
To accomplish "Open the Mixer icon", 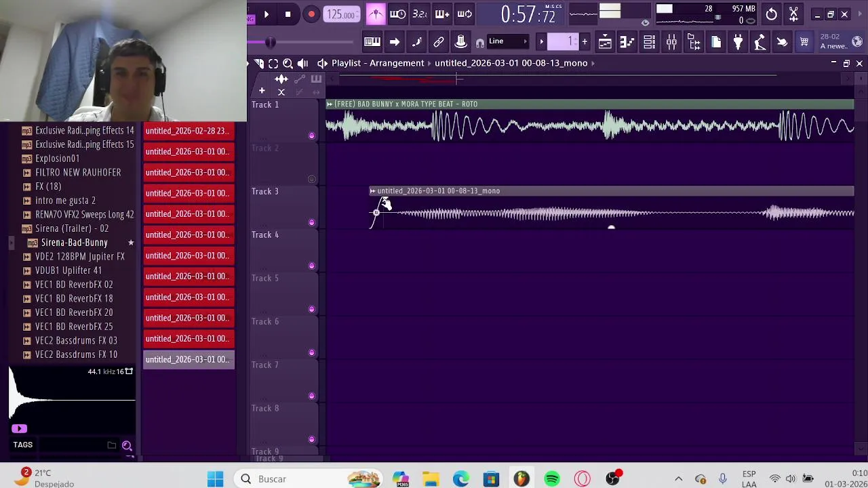I will coord(671,42).
